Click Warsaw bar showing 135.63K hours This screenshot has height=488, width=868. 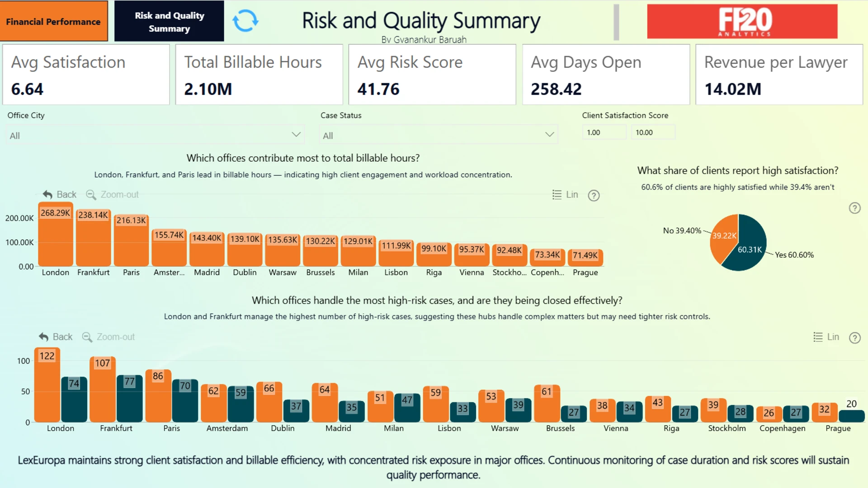283,250
